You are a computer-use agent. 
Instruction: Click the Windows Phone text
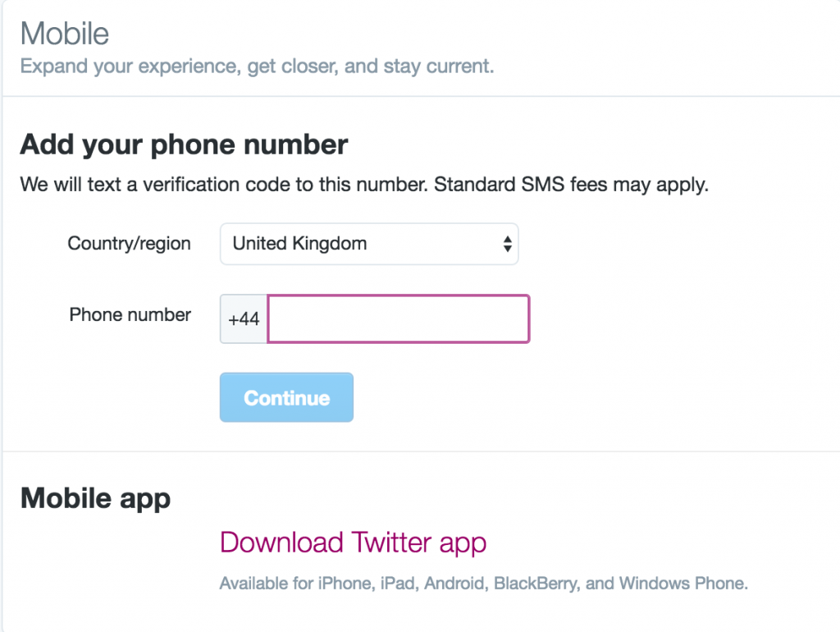point(683,584)
